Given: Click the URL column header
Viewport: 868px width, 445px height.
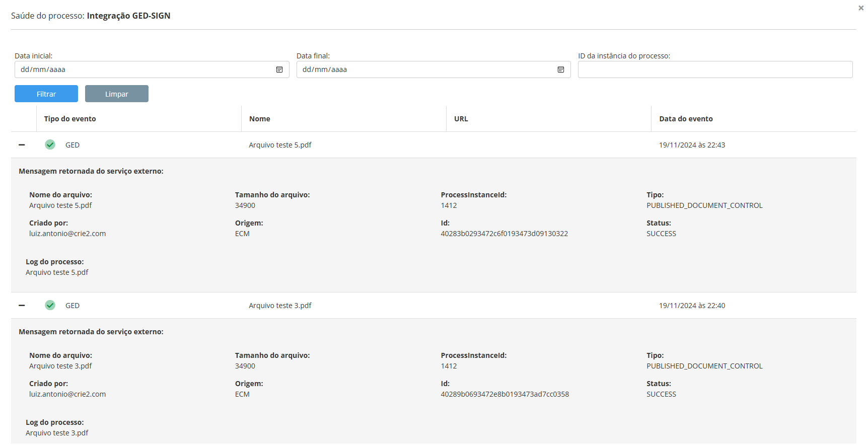Looking at the screenshot, I should [461, 119].
